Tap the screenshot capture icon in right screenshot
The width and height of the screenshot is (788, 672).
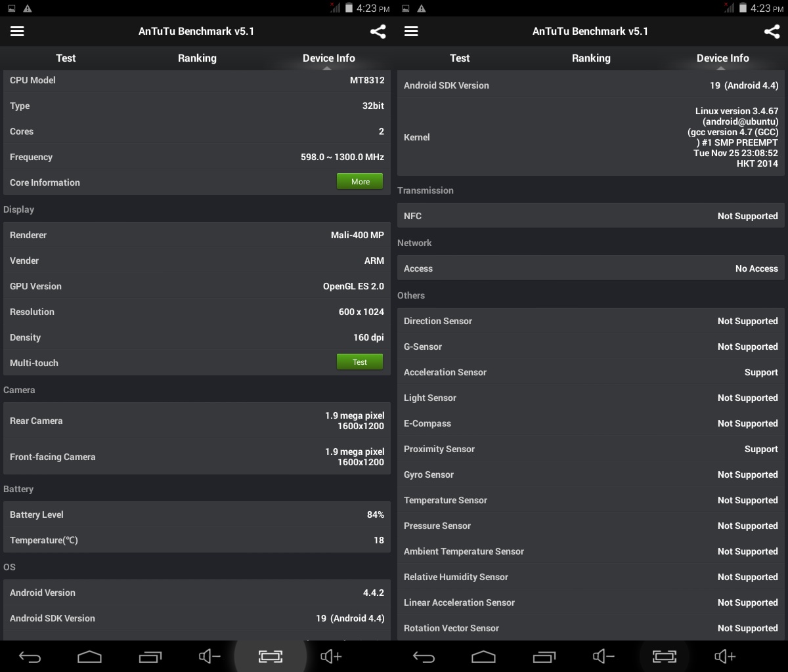tap(664, 656)
